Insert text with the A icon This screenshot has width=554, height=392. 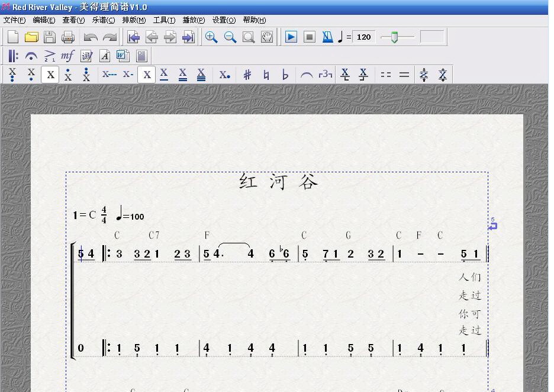105,56
